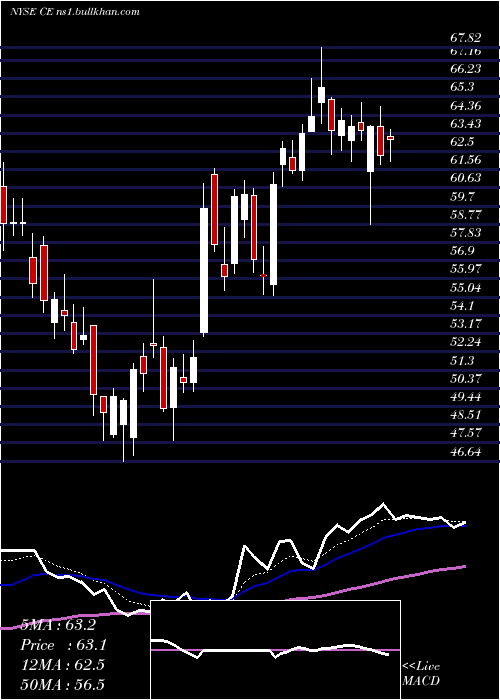Click the 62.5 price axis label
This screenshot has width=500, height=700.
tap(462, 142)
